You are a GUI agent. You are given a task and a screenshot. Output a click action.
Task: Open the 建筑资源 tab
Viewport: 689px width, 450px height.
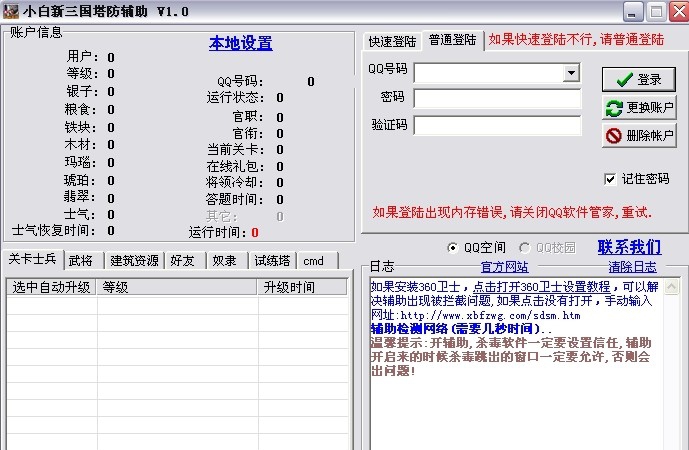[134, 261]
